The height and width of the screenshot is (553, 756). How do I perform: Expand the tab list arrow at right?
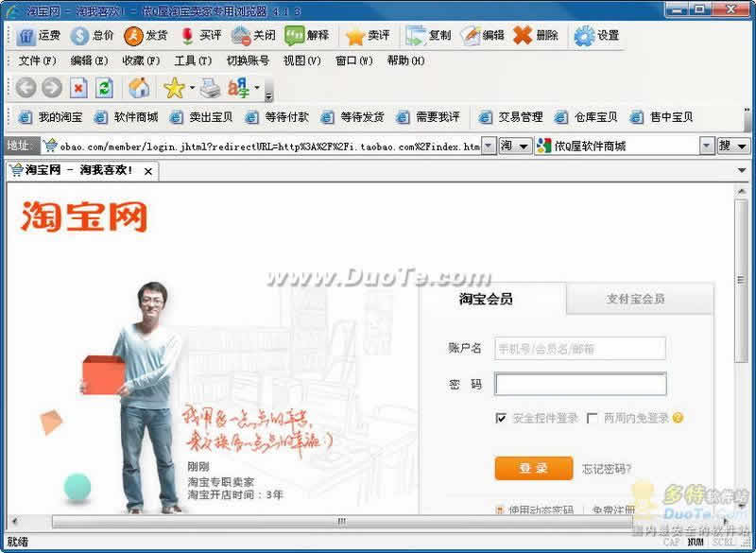click(742, 170)
